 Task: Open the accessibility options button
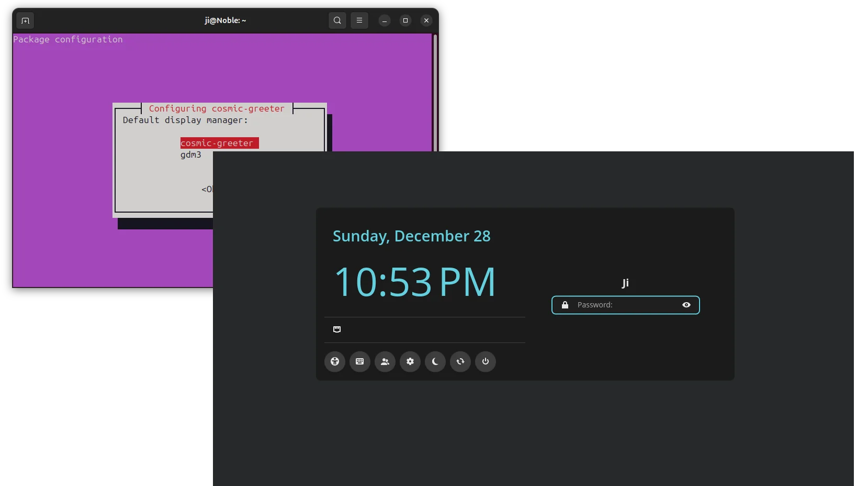335,361
